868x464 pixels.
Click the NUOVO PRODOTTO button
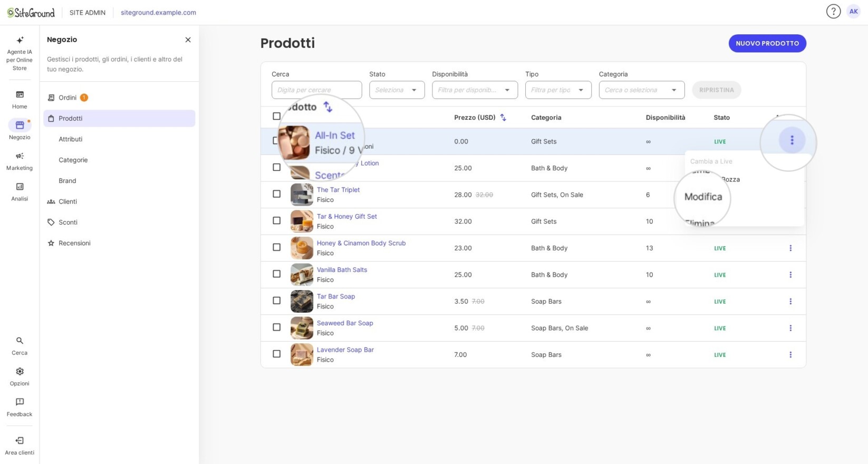[767, 43]
